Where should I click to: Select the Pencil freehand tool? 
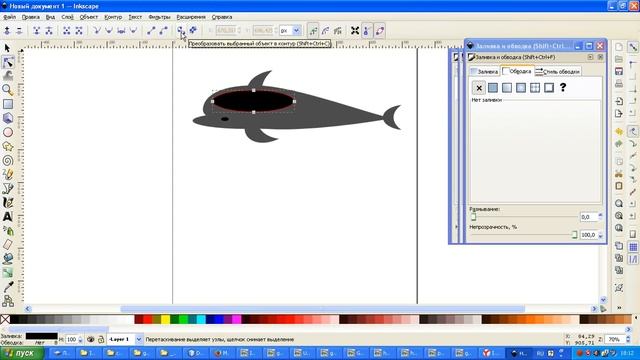pos(7,174)
